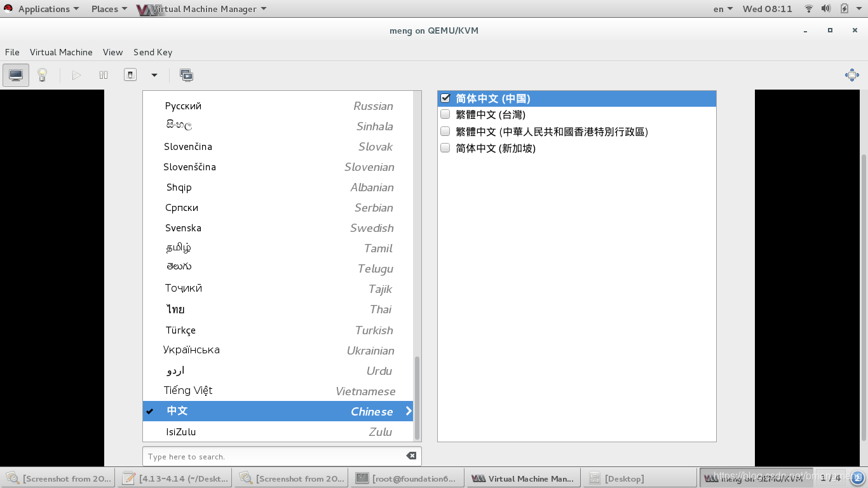
Task: Open the system menu arrow
Action: coord(859,9)
